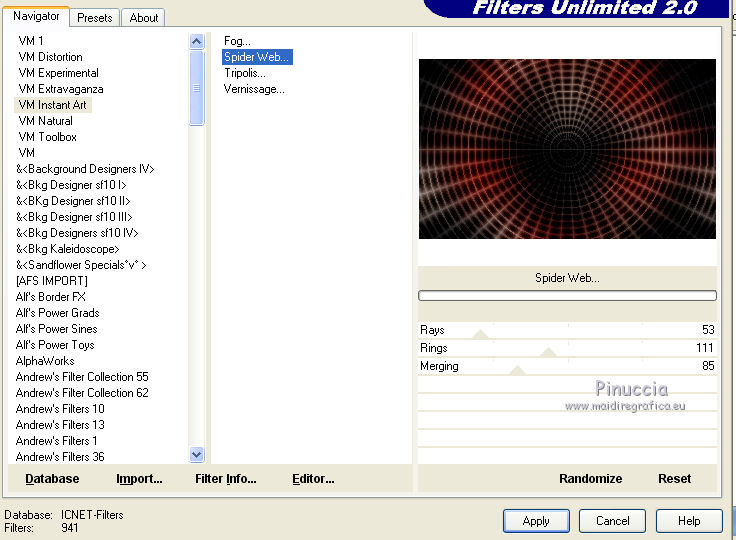Click the Database button
Image resolution: width=736 pixels, height=540 pixels.
52,478
